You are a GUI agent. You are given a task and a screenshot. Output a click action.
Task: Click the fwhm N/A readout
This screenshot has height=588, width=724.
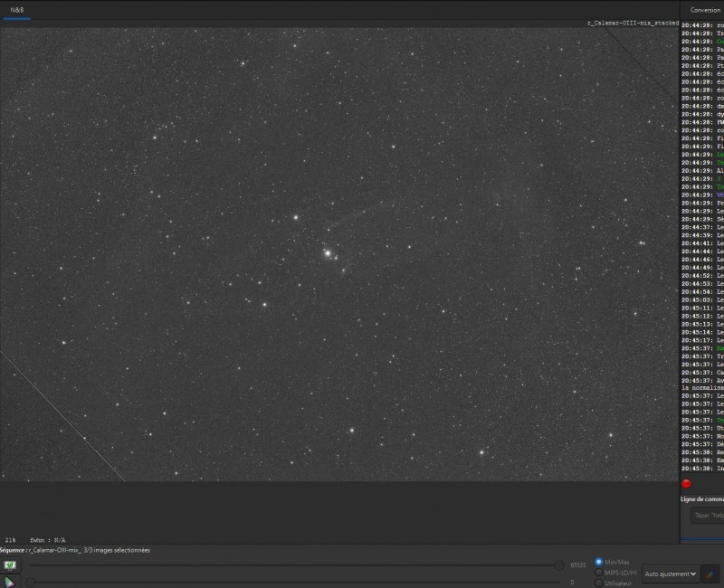(48, 540)
